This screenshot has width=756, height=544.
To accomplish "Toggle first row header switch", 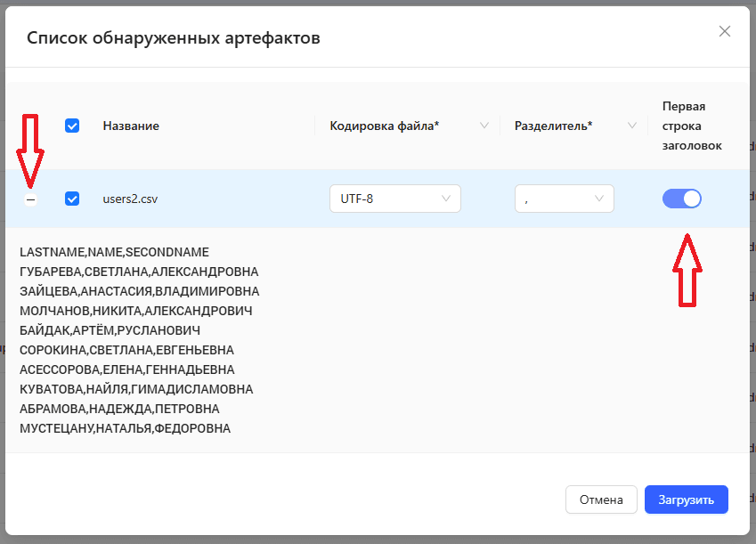I will point(682,199).
